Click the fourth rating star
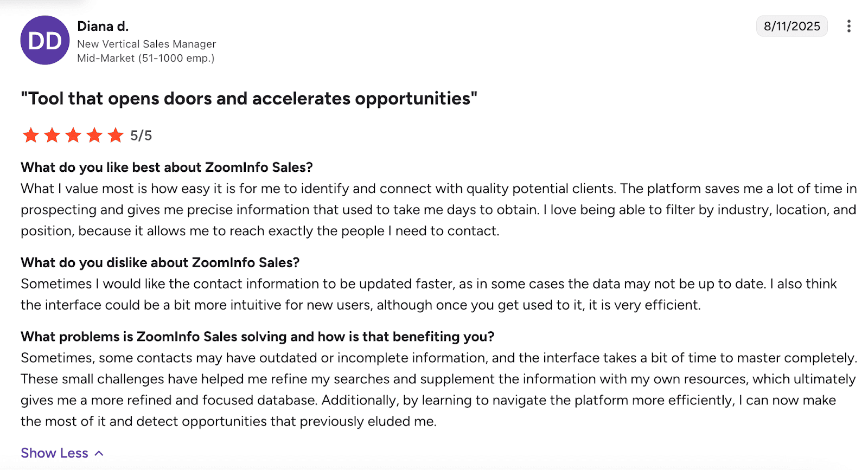The height and width of the screenshot is (470, 868). pyautogui.click(x=94, y=135)
